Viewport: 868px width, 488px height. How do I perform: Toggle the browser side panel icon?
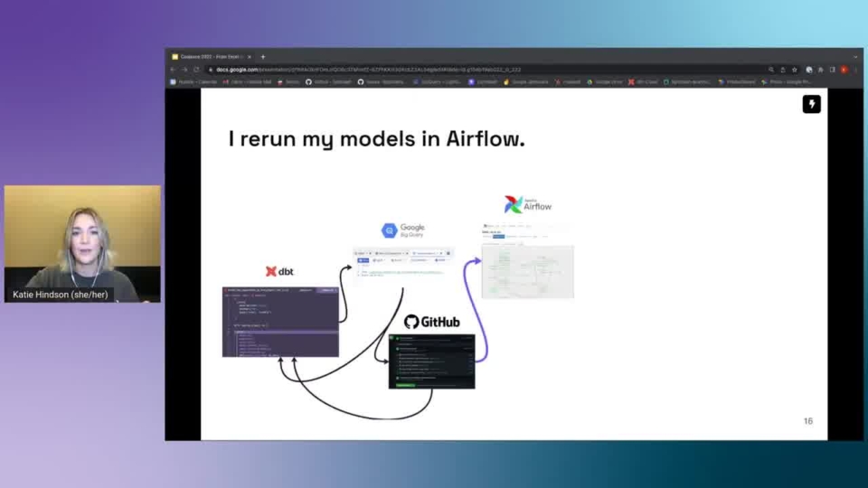coord(832,70)
